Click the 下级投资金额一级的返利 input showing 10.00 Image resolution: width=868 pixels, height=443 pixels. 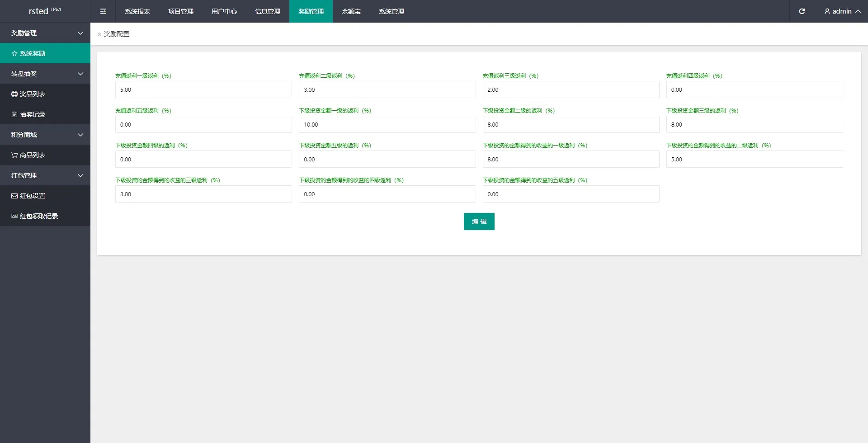coord(387,124)
